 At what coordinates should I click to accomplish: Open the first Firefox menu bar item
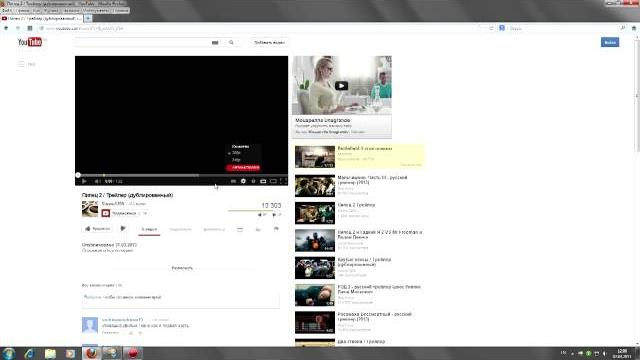tap(7, 10)
